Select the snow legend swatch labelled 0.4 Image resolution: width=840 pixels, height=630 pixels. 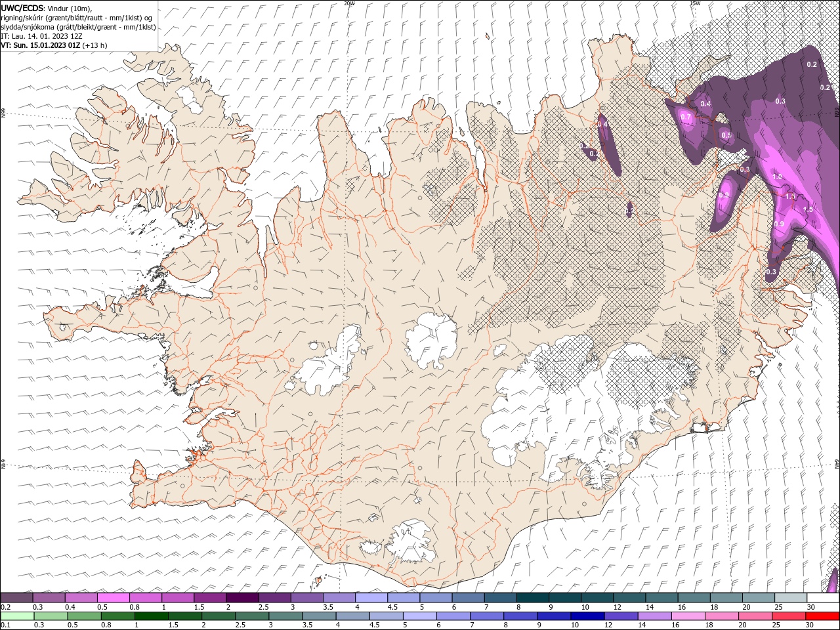[x=81, y=598]
